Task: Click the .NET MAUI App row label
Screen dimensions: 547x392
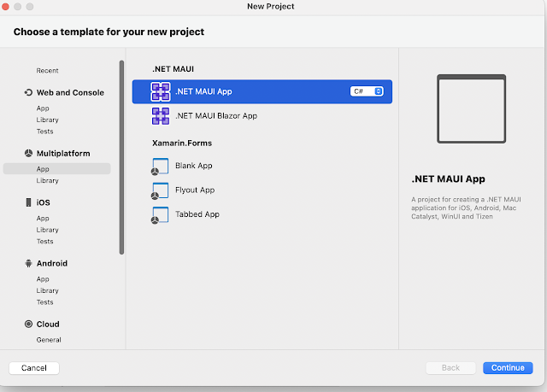Action: pos(203,91)
